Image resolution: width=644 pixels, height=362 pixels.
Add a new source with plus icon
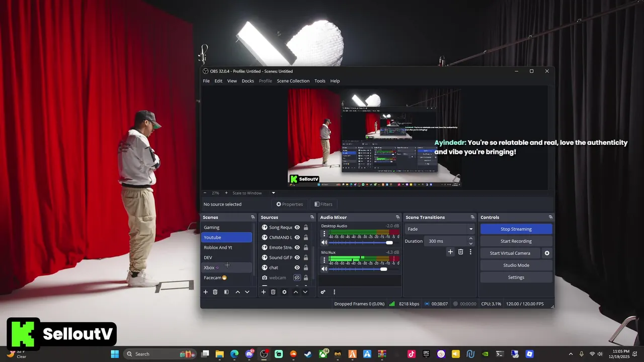click(263, 292)
